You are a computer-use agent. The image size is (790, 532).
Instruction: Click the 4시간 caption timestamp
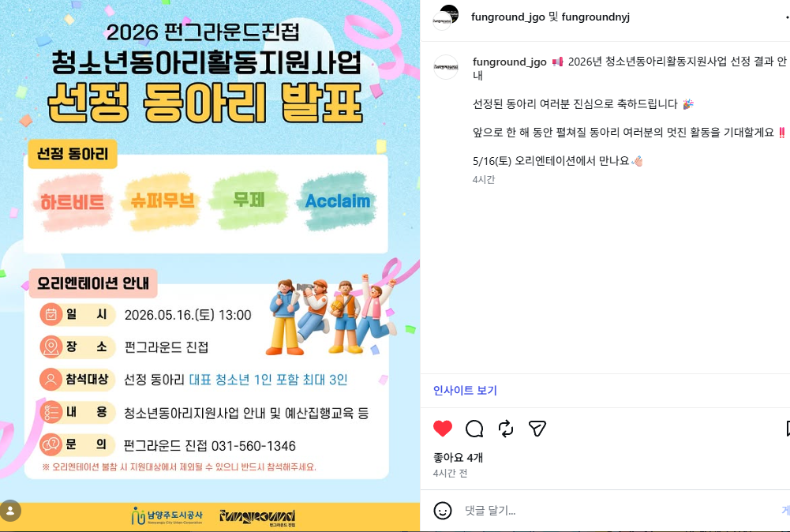click(484, 179)
